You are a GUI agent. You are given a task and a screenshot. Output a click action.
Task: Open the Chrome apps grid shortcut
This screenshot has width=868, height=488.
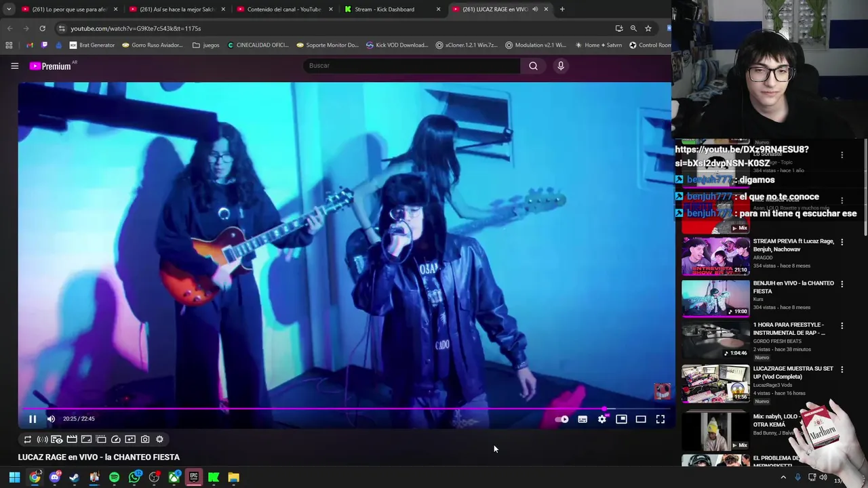9,45
